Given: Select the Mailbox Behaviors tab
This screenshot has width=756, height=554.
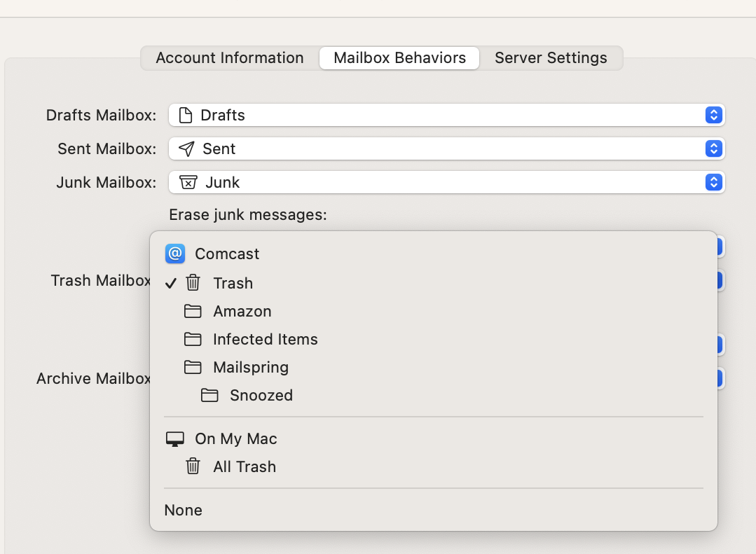Looking at the screenshot, I should tap(399, 58).
